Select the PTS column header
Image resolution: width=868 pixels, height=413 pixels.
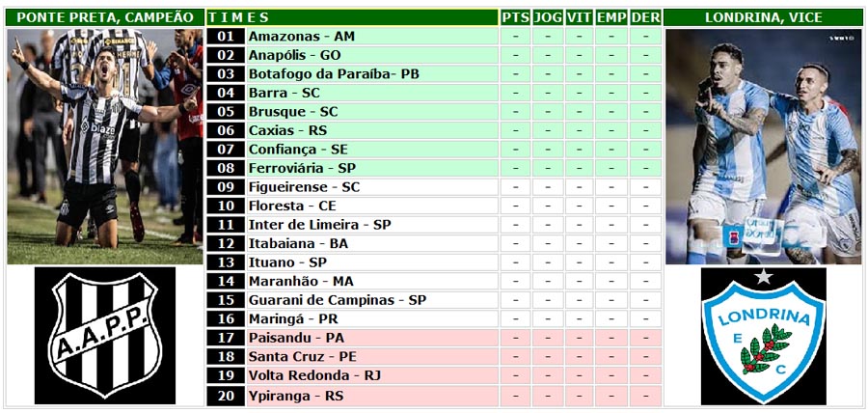tap(515, 17)
